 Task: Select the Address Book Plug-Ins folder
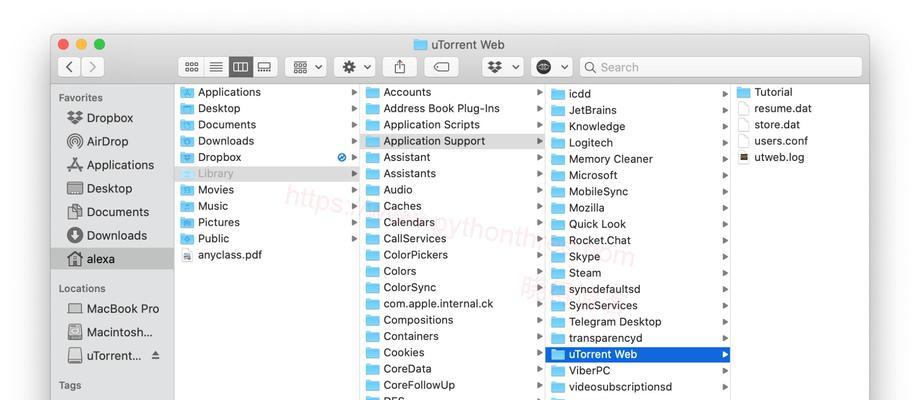453,109
